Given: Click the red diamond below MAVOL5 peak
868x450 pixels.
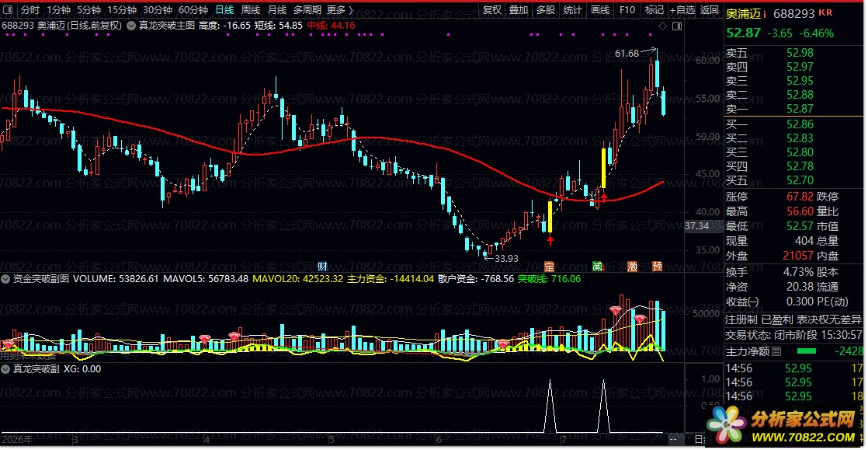Looking at the screenshot, I should tap(640, 319).
